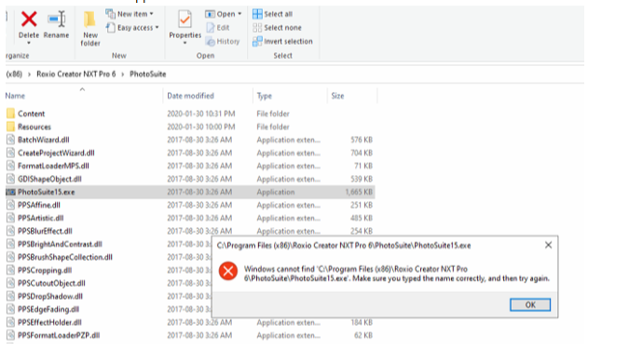Select the PhotoSuite15.exe application icon
This screenshot has width=629, height=364.
(x=10, y=192)
